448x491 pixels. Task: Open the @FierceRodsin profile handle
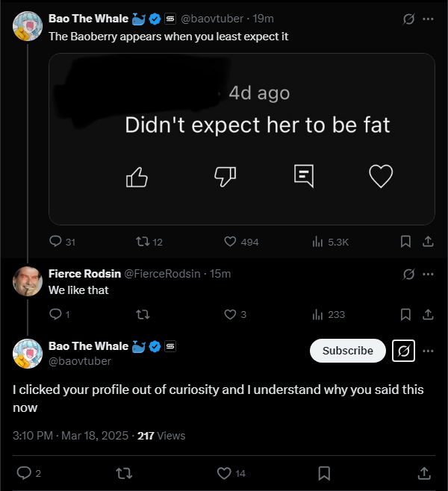167,274
